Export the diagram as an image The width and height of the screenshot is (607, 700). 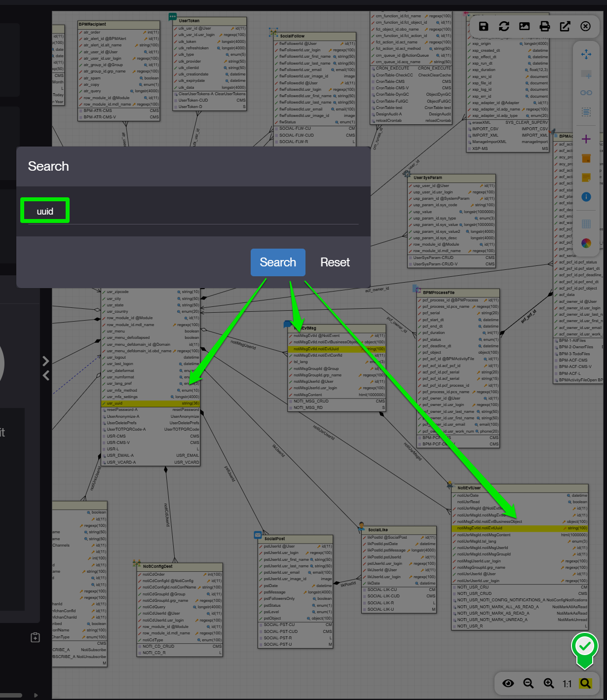click(525, 26)
